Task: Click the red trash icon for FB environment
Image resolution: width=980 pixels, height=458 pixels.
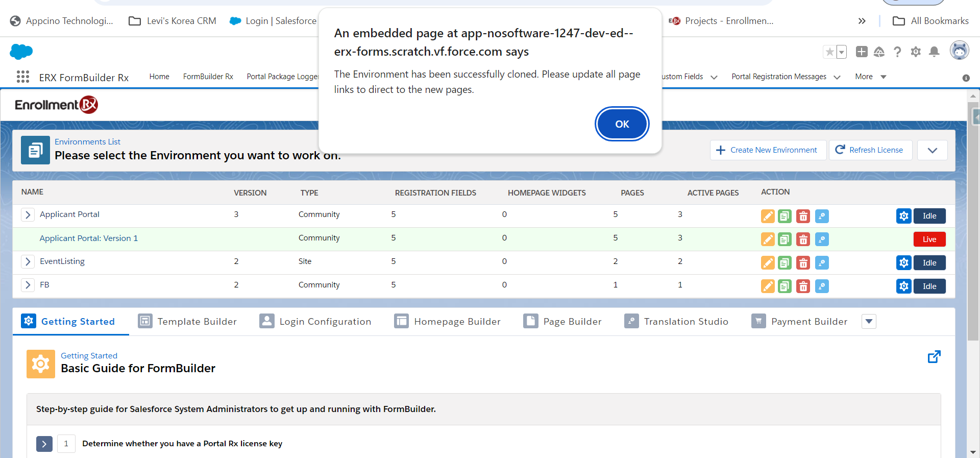Action: click(803, 286)
